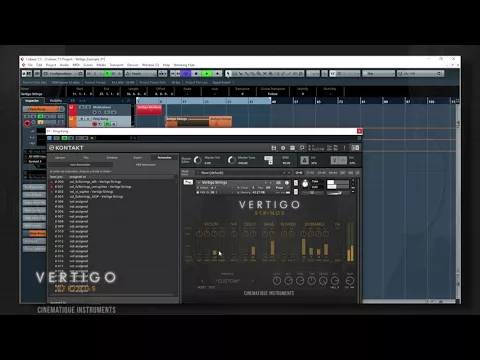This screenshot has width=480, height=360.
Task: Open the Audio menu in Cubase
Action: coord(64,65)
